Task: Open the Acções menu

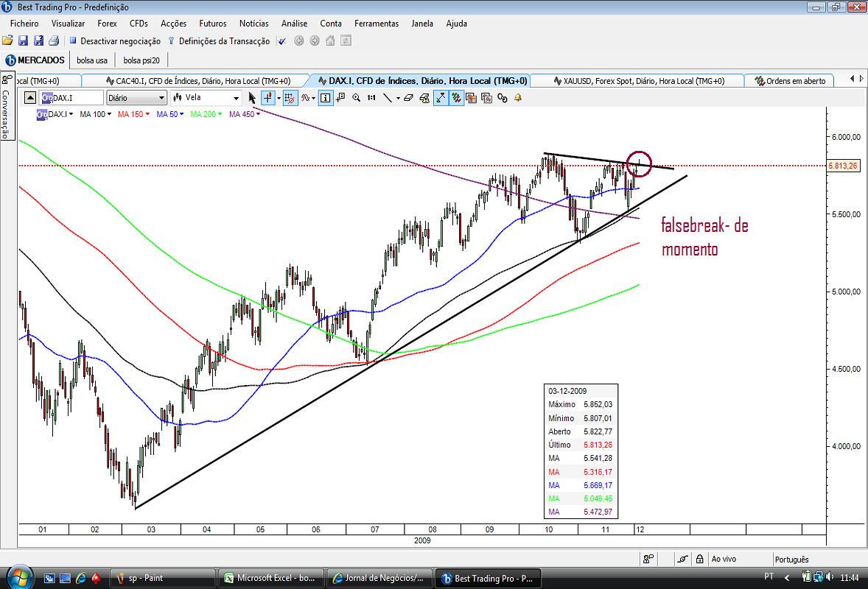Action: click(x=173, y=24)
